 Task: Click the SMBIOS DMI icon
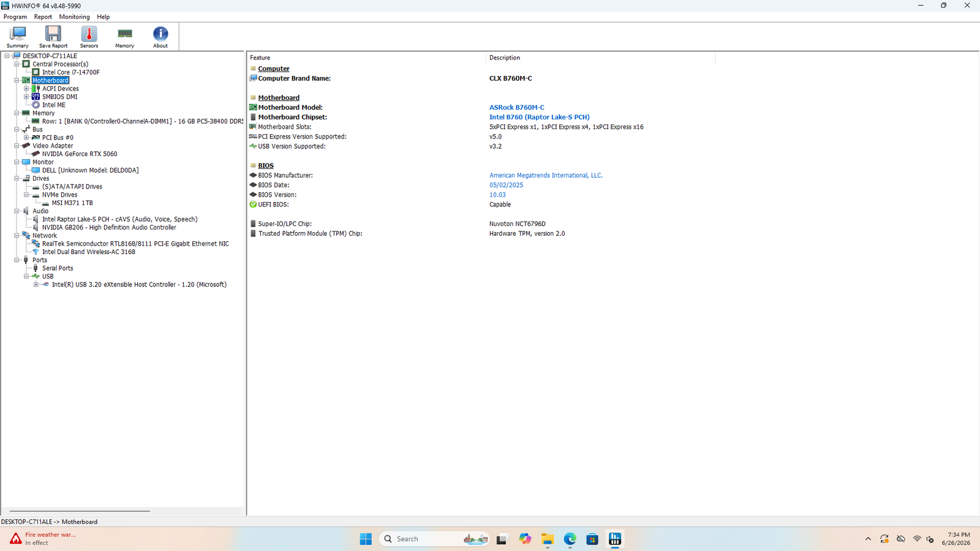pos(36,97)
